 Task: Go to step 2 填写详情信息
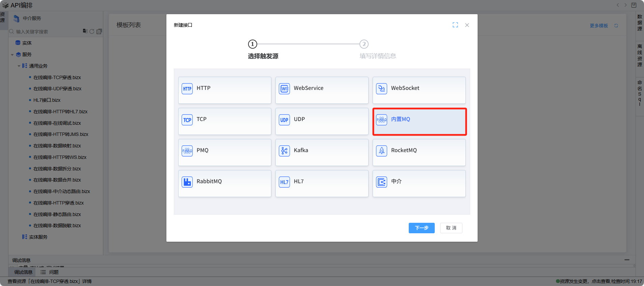(x=364, y=44)
